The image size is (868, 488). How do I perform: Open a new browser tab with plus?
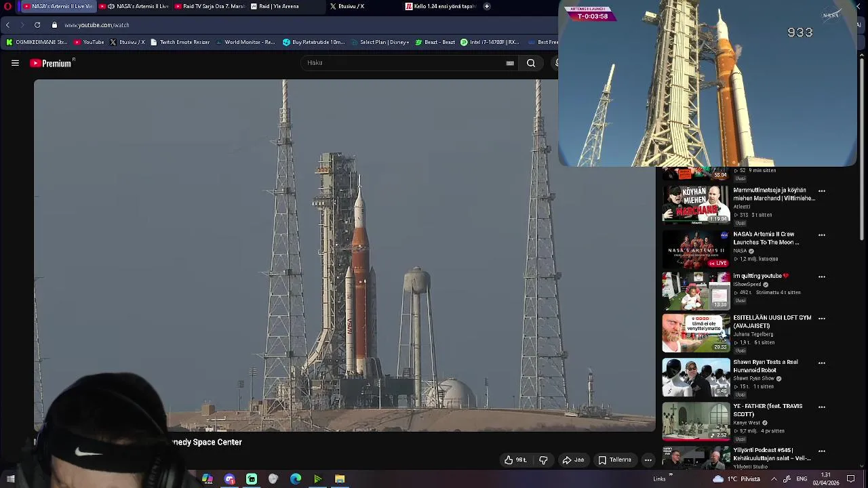click(486, 7)
